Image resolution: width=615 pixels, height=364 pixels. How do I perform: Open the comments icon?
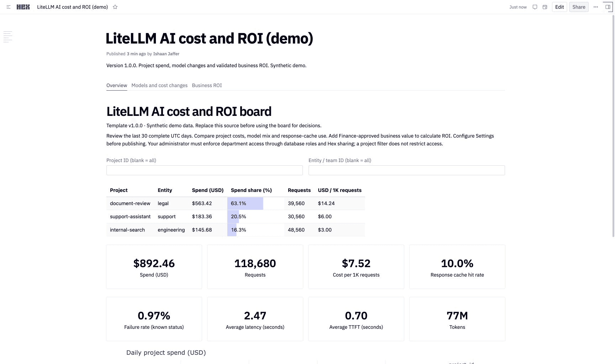click(535, 7)
